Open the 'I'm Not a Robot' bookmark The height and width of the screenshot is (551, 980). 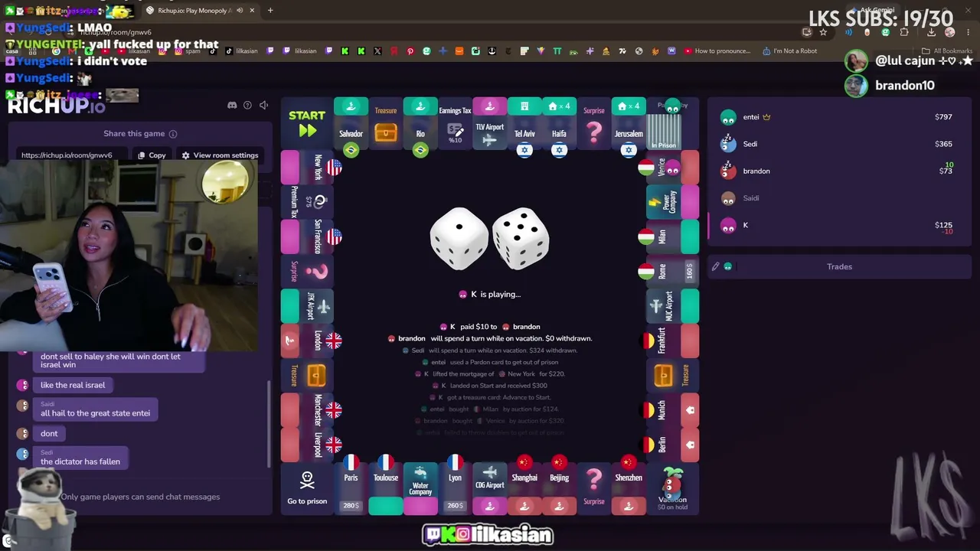789,51
